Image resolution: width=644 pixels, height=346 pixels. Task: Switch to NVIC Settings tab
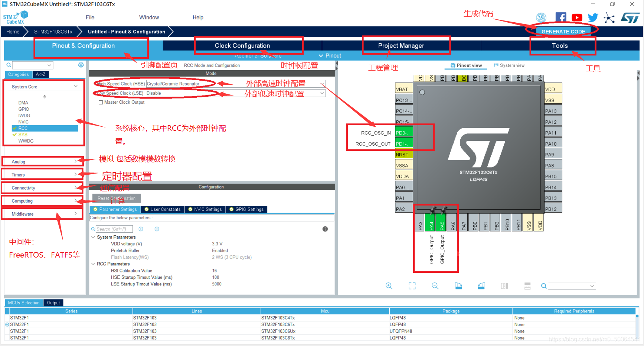tap(205, 209)
